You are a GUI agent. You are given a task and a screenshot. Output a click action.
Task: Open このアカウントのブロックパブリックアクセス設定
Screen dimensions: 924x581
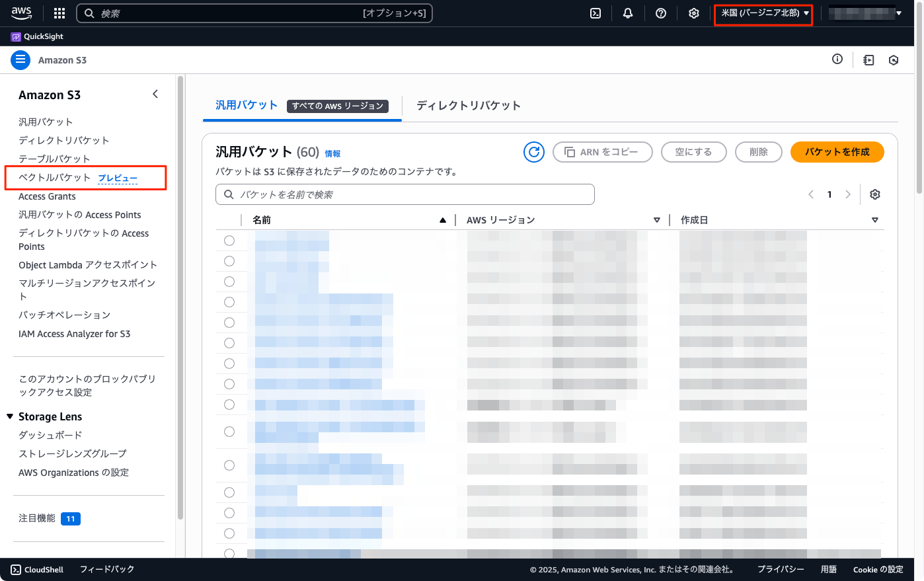click(x=88, y=385)
